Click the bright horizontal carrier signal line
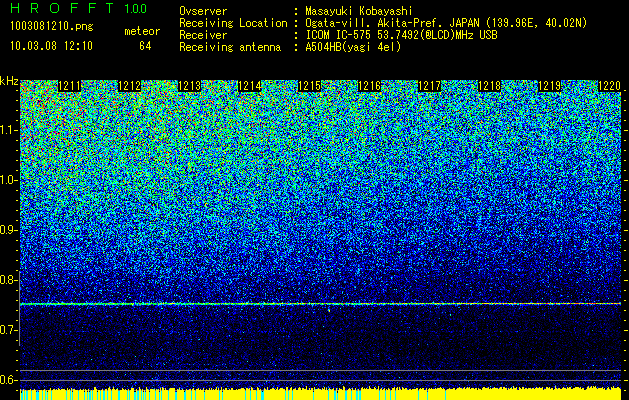The width and height of the screenshot is (629, 400). tap(320, 304)
